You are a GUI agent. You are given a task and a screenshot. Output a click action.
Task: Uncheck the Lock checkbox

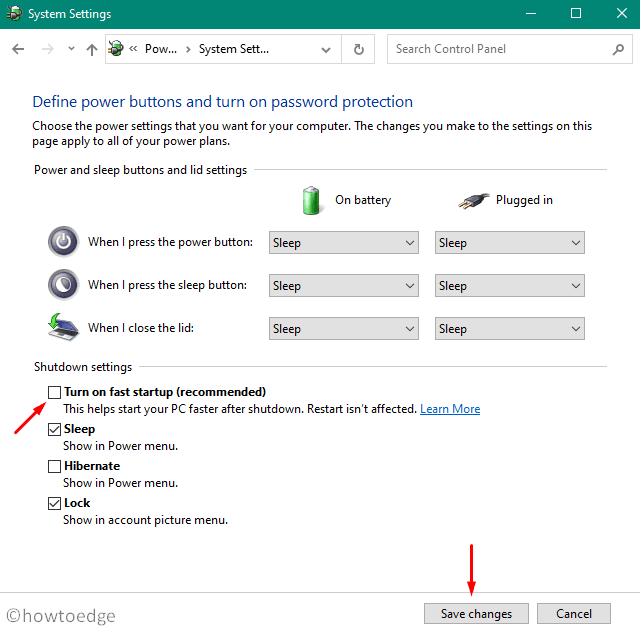pos(54,503)
